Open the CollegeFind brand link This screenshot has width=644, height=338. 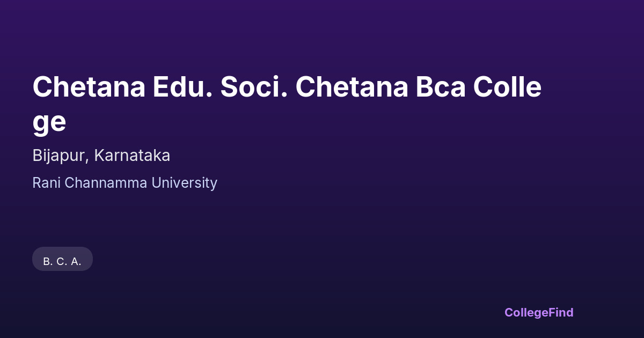click(x=539, y=312)
